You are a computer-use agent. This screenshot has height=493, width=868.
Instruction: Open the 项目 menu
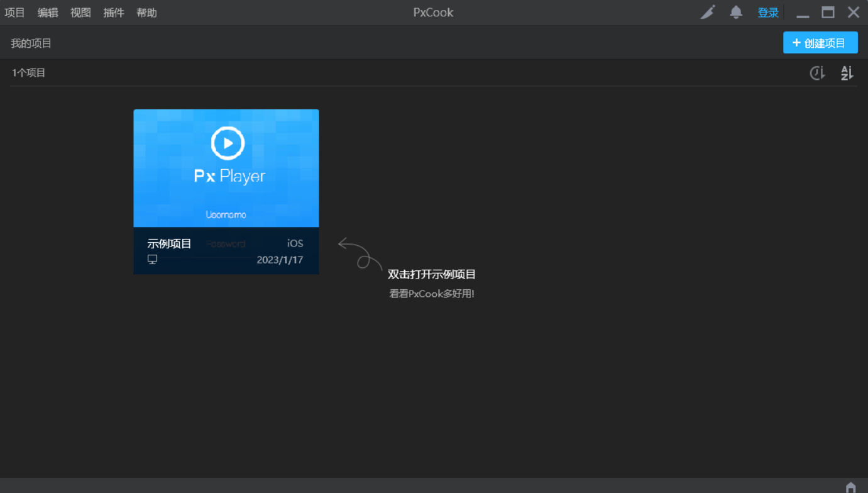coord(14,13)
